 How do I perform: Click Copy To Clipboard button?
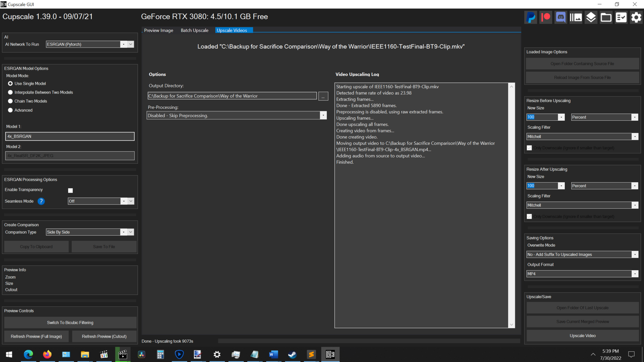pyautogui.click(x=36, y=247)
